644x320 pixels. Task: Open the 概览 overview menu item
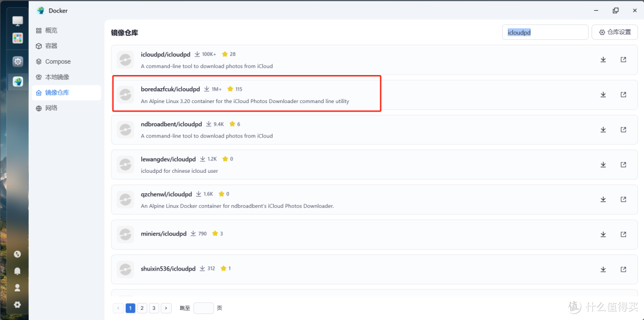coord(67,30)
